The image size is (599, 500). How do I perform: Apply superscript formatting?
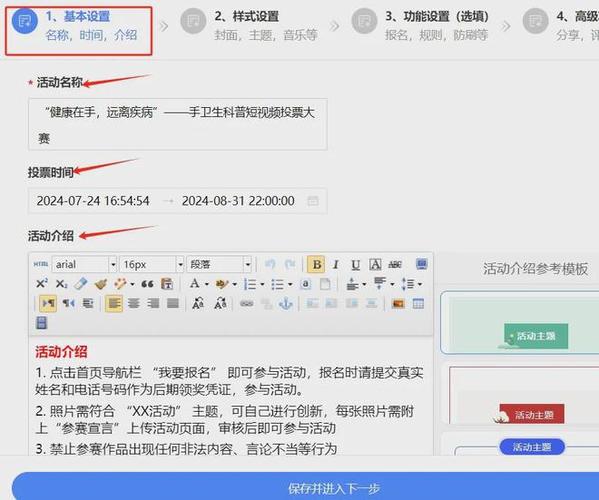pos(41,284)
